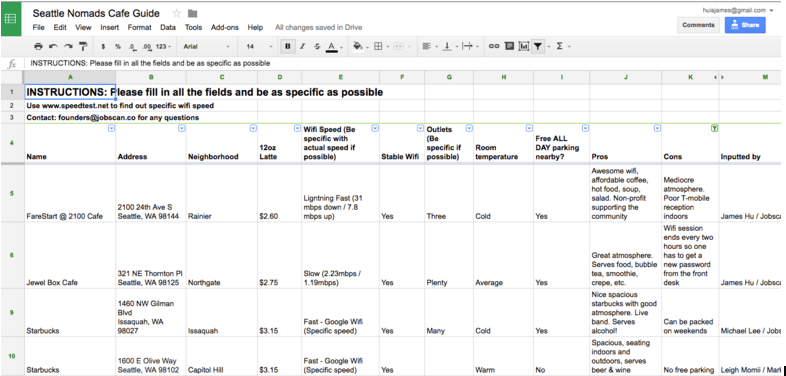Increase decimal places icon
Viewport: 786px width, 376px height.
tap(146, 46)
